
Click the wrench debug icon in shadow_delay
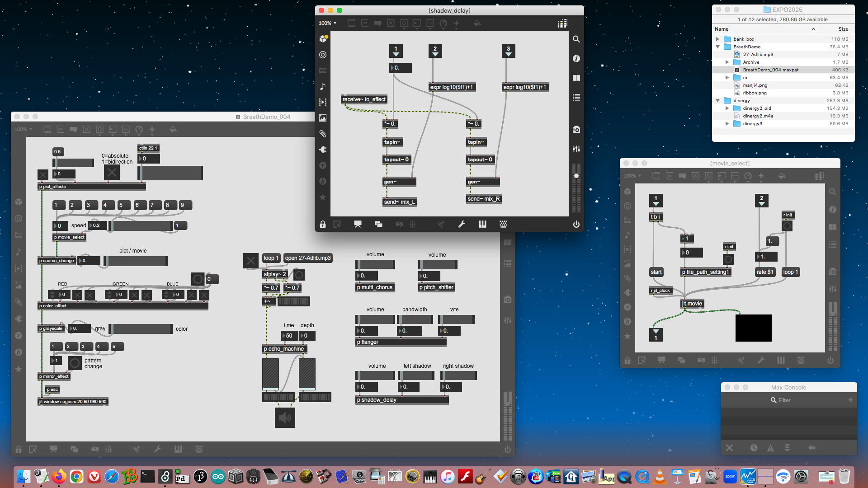462,224
